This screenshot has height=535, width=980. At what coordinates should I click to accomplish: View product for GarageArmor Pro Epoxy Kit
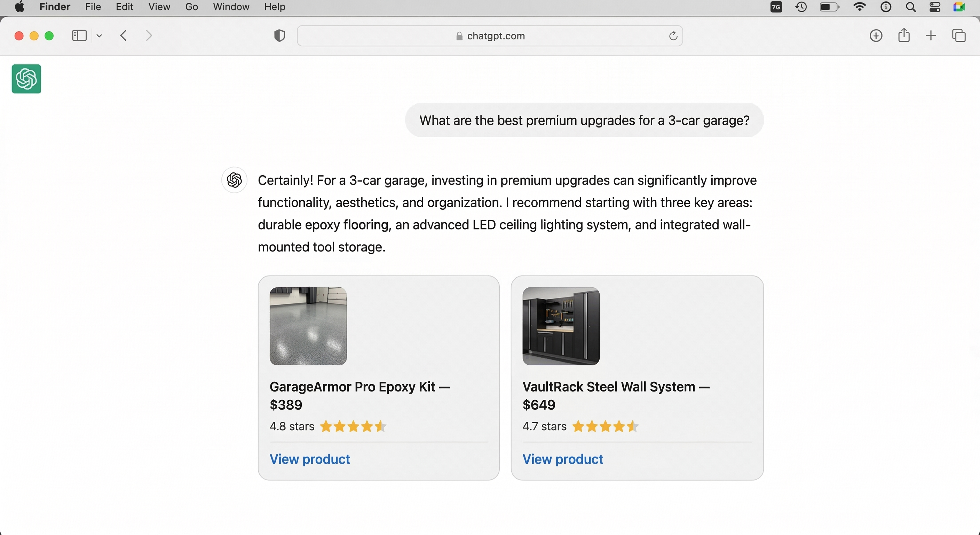pos(310,459)
